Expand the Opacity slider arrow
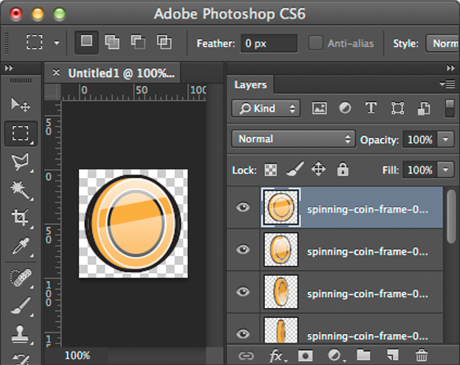Viewport: 460px width, 365px height. click(x=446, y=139)
